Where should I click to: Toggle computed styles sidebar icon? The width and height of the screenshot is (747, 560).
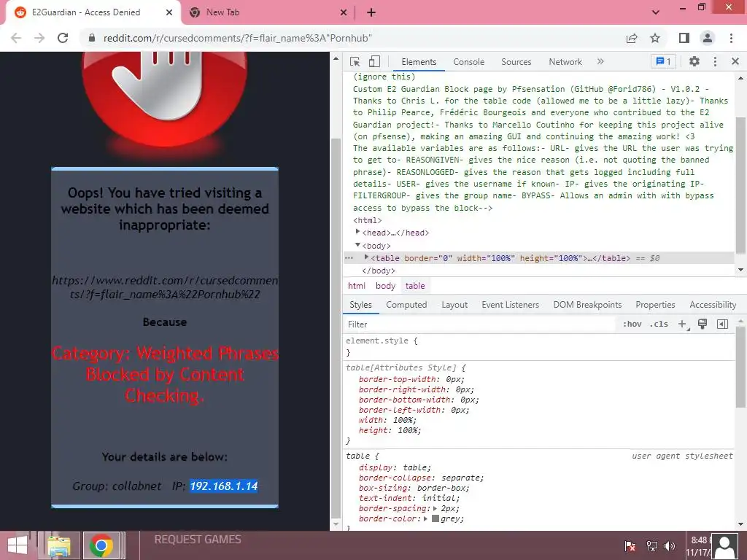point(722,324)
